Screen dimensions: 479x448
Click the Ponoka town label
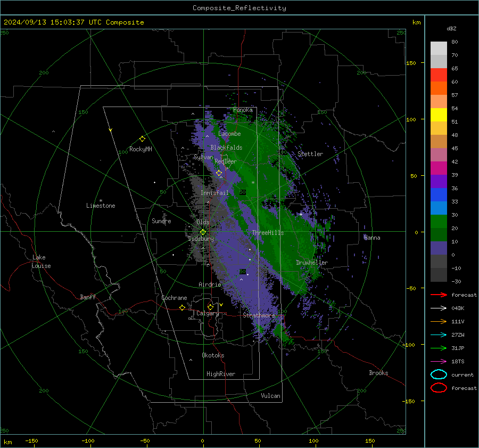pyautogui.click(x=243, y=110)
